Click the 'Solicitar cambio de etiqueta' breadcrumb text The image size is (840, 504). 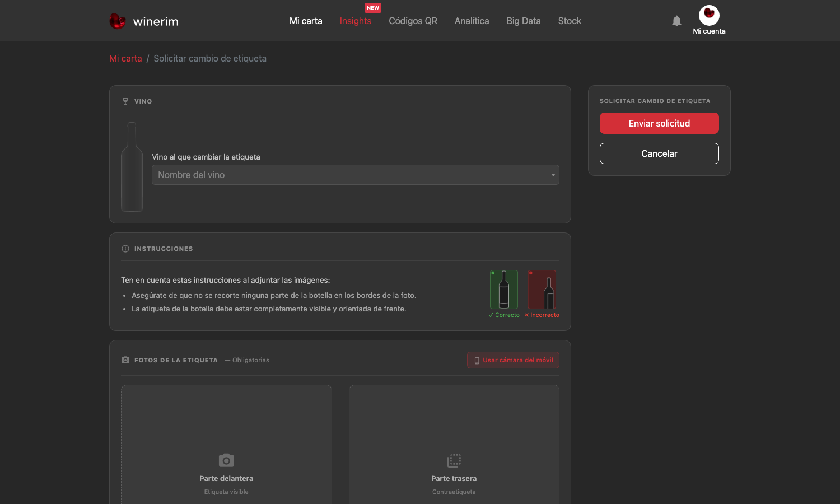pyautogui.click(x=210, y=58)
